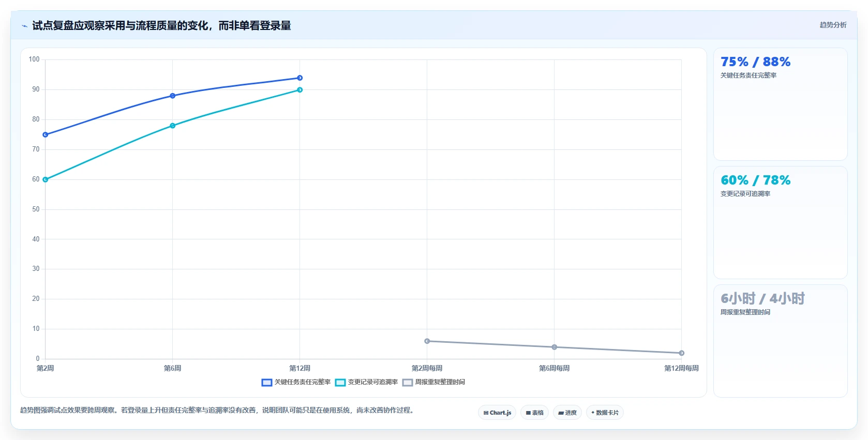Image resolution: width=868 pixels, height=440 pixels.
Task: Click cyan data point at 第6周
Action: click(x=173, y=126)
